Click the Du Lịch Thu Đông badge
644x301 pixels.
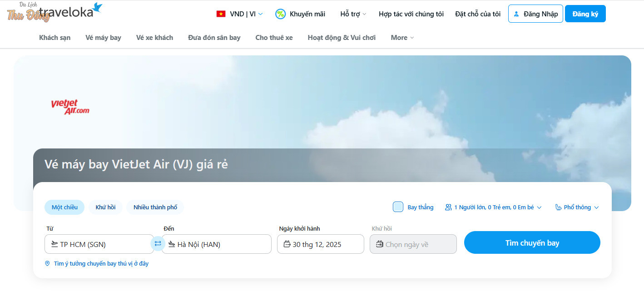coord(28,12)
